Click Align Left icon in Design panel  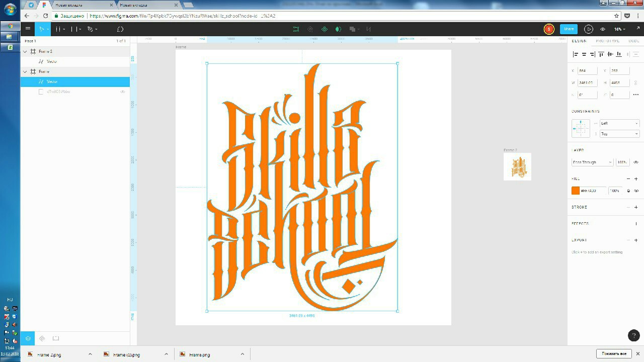[576, 54]
